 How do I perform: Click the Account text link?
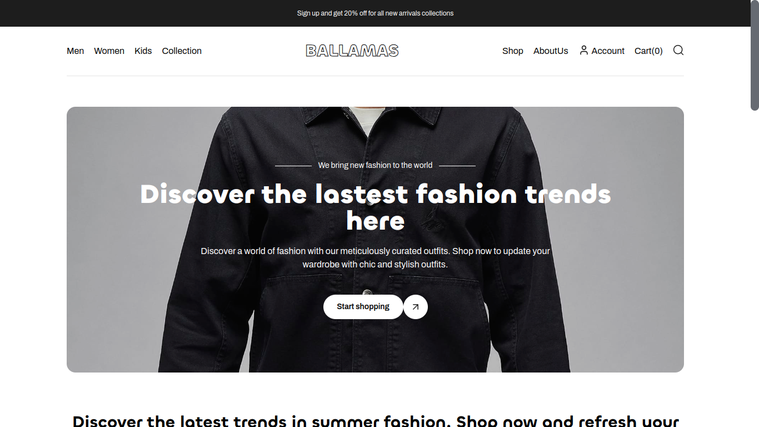click(607, 51)
